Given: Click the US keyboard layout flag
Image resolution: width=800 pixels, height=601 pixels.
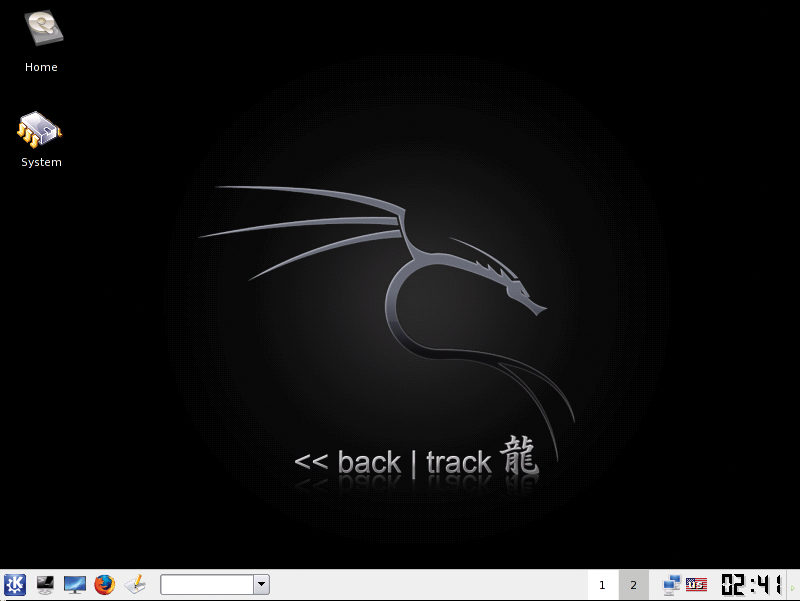Looking at the screenshot, I should click(x=696, y=584).
